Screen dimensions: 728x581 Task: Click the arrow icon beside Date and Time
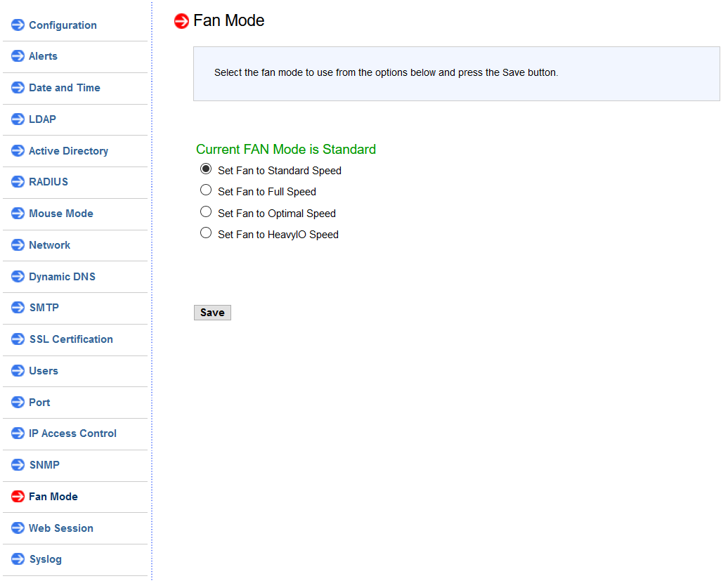coord(18,88)
